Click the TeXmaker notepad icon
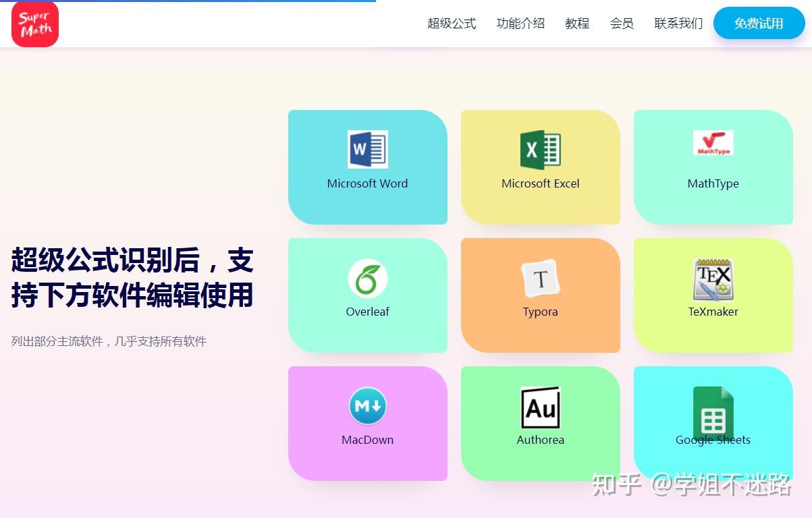The width and height of the screenshot is (812, 518). pyautogui.click(x=713, y=279)
